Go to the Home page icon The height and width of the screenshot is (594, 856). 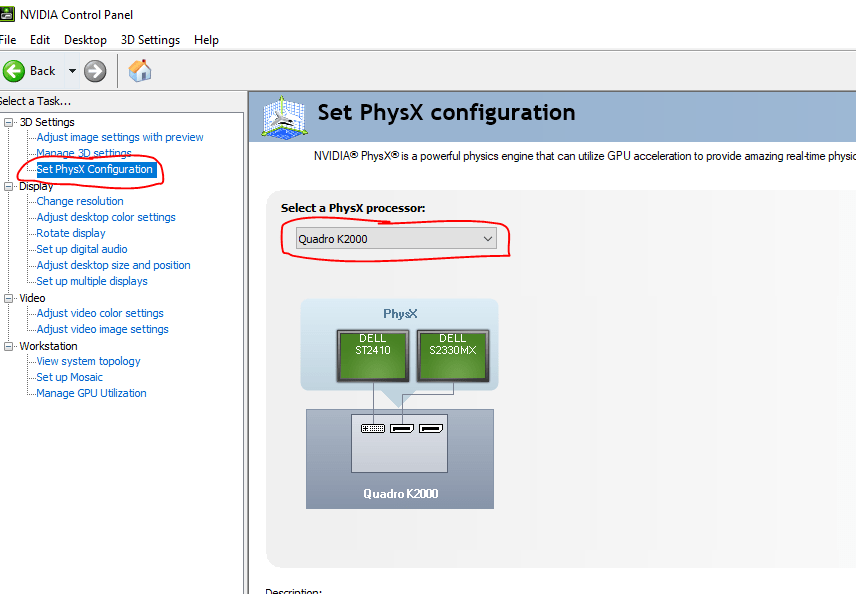pyautogui.click(x=140, y=70)
